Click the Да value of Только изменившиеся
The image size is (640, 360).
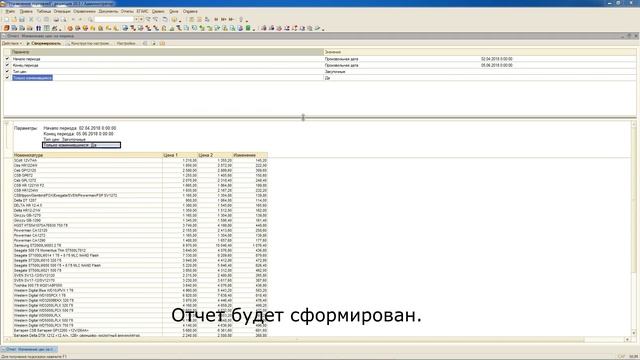(x=327, y=78)
